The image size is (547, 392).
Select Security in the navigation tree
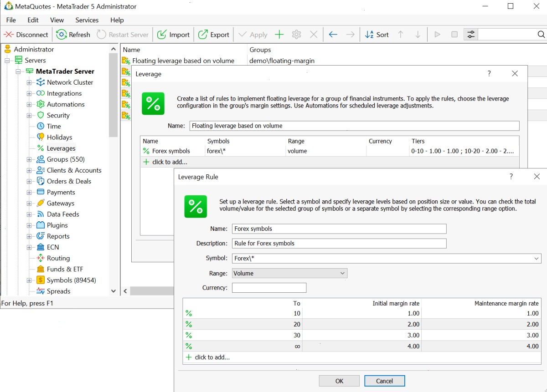[58, 115]
